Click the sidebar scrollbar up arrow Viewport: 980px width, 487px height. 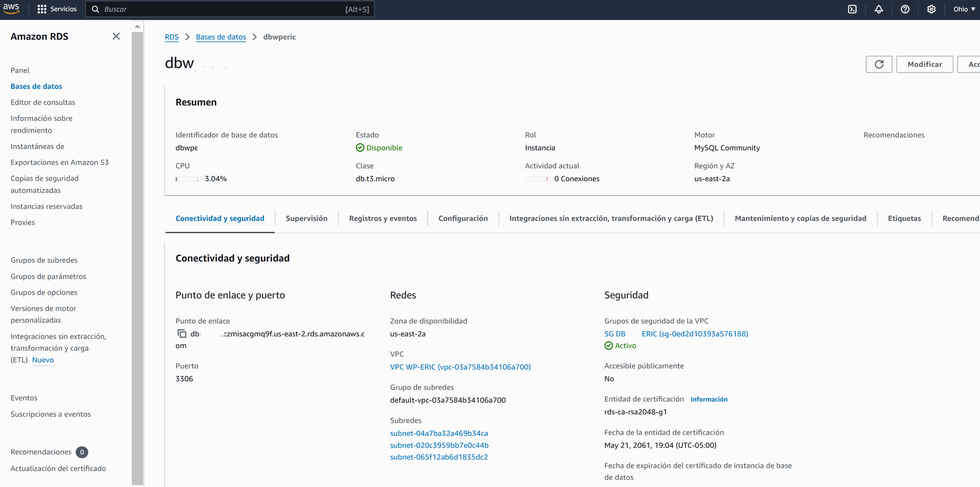(x=137, y=27)
